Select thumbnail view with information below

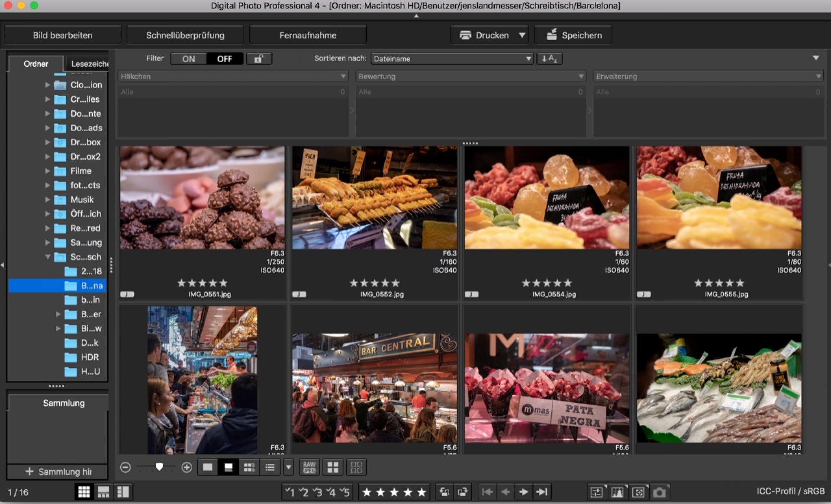click(228, 467)
